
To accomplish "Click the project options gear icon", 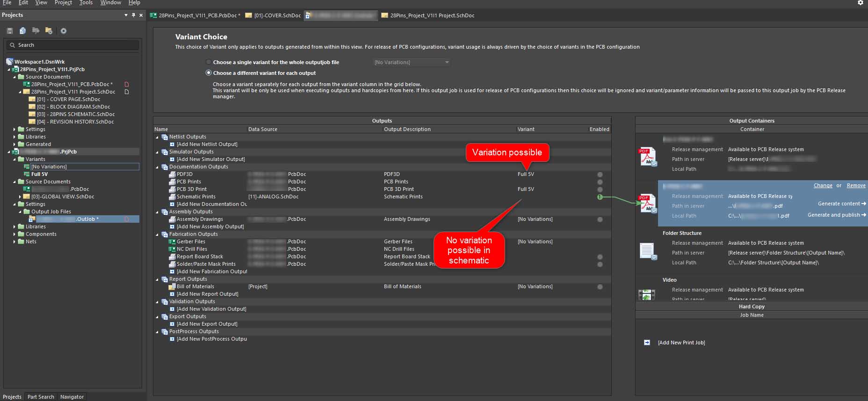I will [x=64, y=31].
